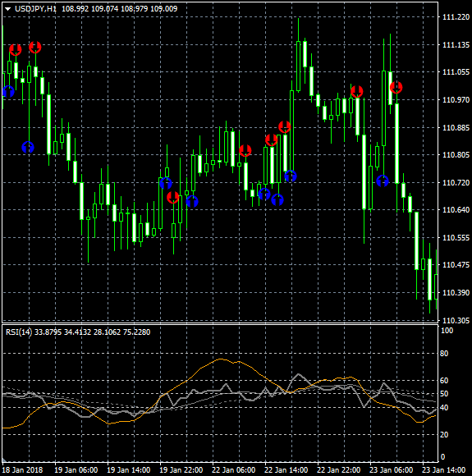Click the first red sell arrow on 18 Jan
Image resolution: width=472 pixels, height=476 pixels.
pos(16,50)
